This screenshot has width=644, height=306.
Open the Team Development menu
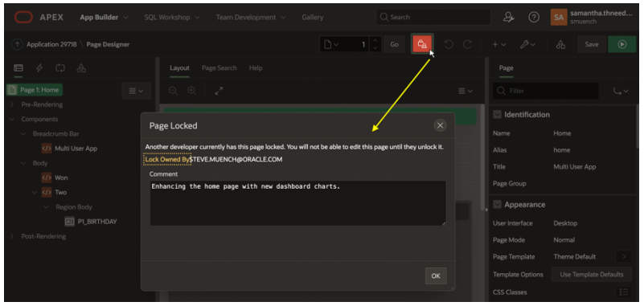(x=251, y=17)
